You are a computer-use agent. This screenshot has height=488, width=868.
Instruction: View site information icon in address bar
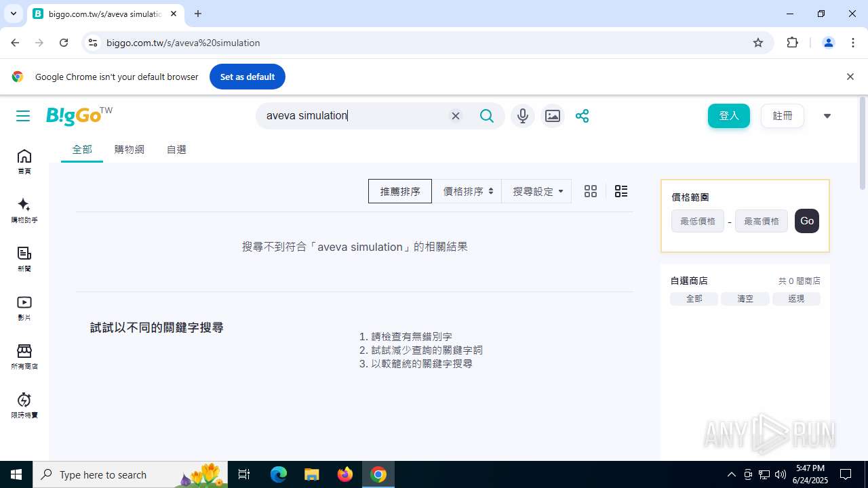[x=93, y=43]
